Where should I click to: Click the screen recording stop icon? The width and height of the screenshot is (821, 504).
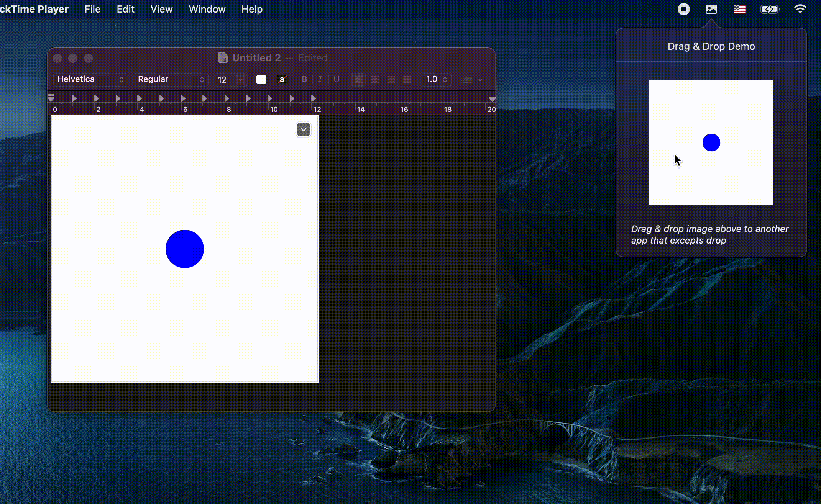(x=683, y=9)
